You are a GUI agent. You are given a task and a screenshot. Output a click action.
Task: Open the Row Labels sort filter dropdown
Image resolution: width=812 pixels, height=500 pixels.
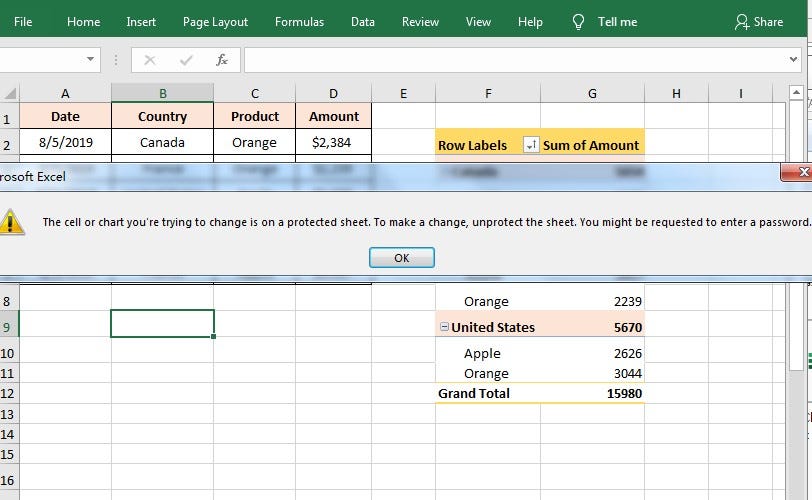pyautogui.click(x=531, y=145)
